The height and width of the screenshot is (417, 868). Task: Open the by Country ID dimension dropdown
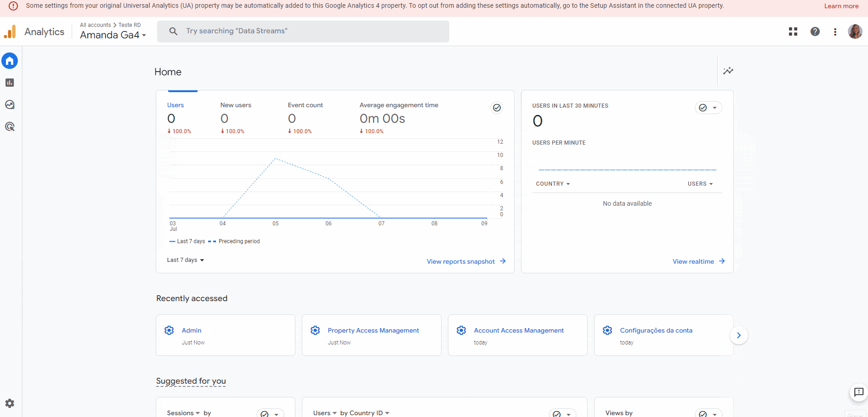pyautogui.click(x=365, y=413)
